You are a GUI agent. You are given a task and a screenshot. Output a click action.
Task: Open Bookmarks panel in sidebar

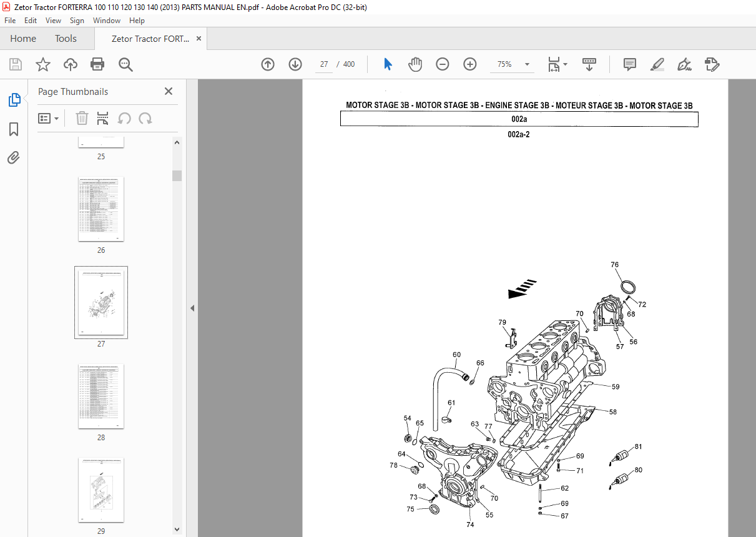click(x=14, y=129)
